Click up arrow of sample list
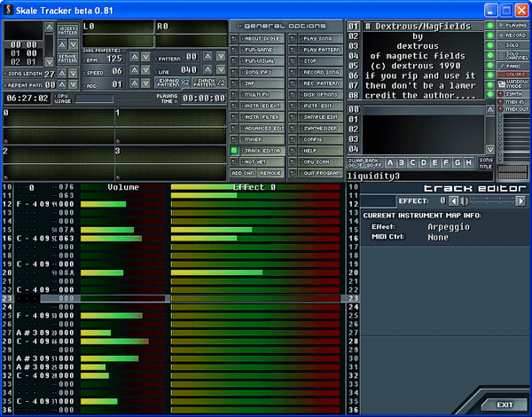The image size is (532, 417). [x=490, y=110]
